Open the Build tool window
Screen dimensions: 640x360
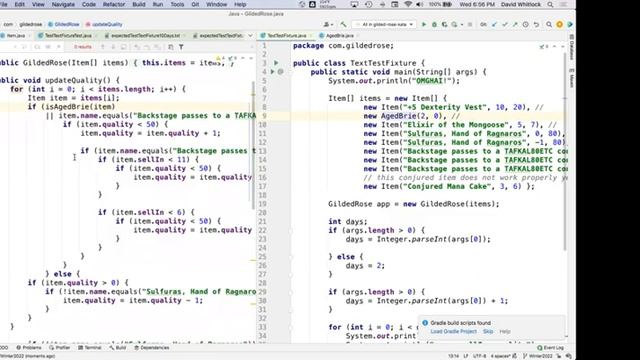[x=118, y=348]
